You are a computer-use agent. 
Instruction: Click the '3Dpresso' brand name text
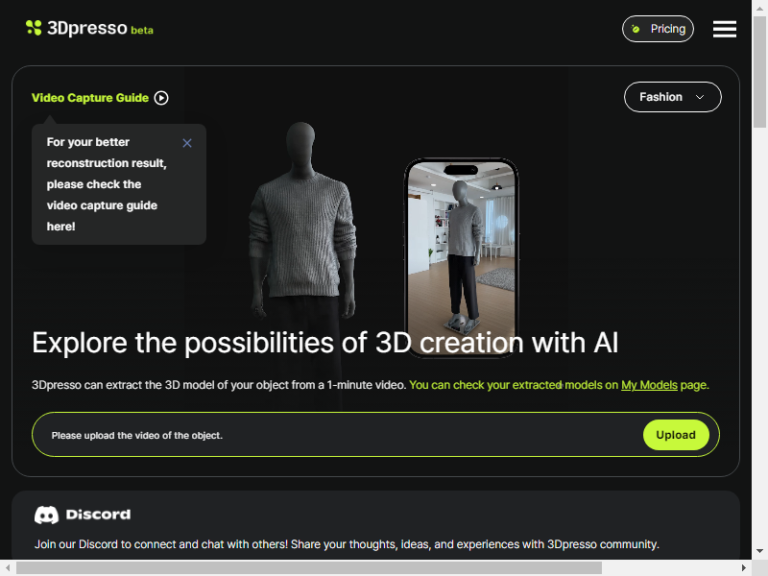(x=87, y=28)
